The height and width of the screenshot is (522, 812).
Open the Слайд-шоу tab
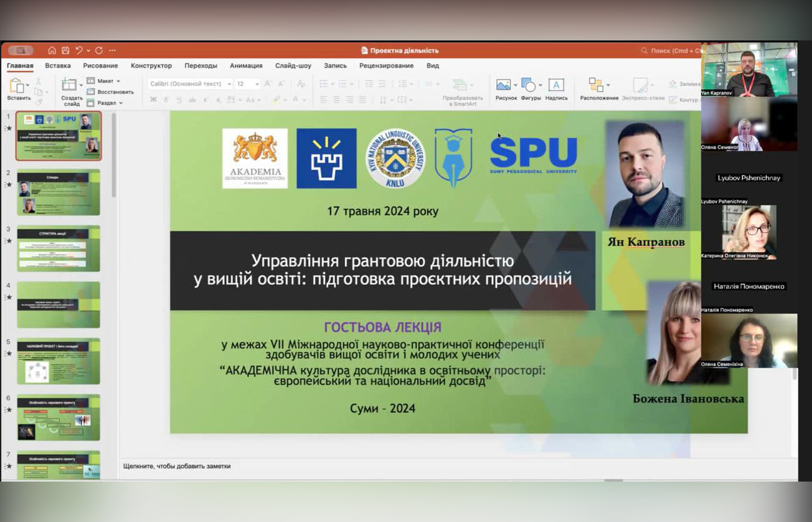293,66
